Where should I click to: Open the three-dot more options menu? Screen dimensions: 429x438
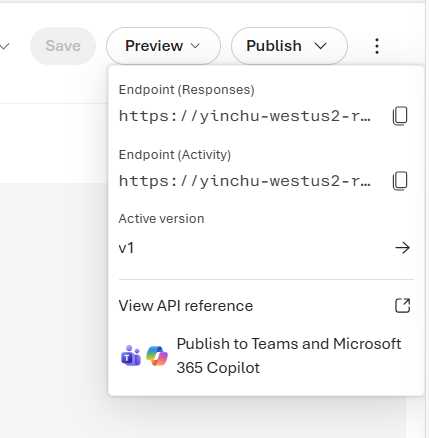click(x=377, y=46)
